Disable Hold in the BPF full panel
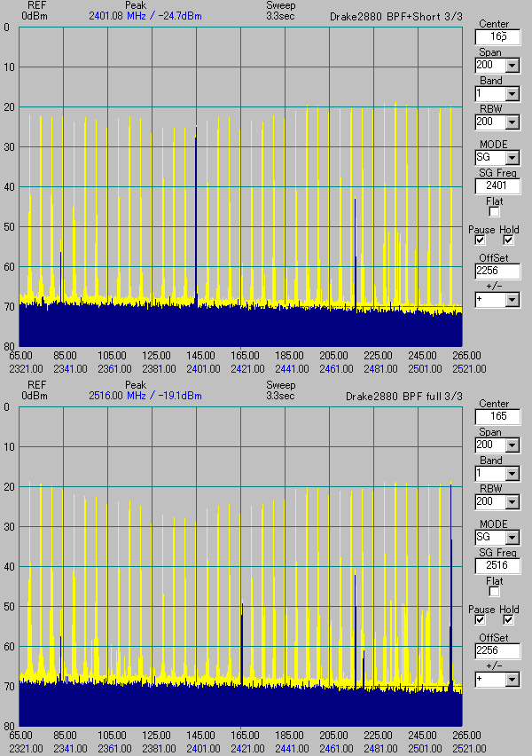 pos(508,620)
